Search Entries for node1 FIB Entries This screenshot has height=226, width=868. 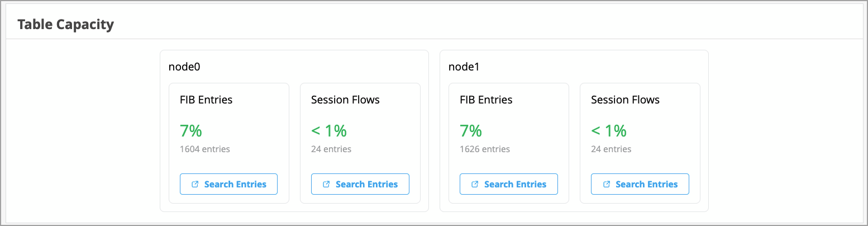(509, 184)
